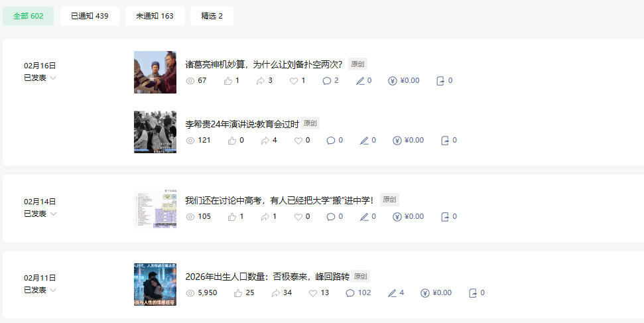
Task: Click share arrow icon on 2026年出生人口 article
Action: tap(276, 293)
